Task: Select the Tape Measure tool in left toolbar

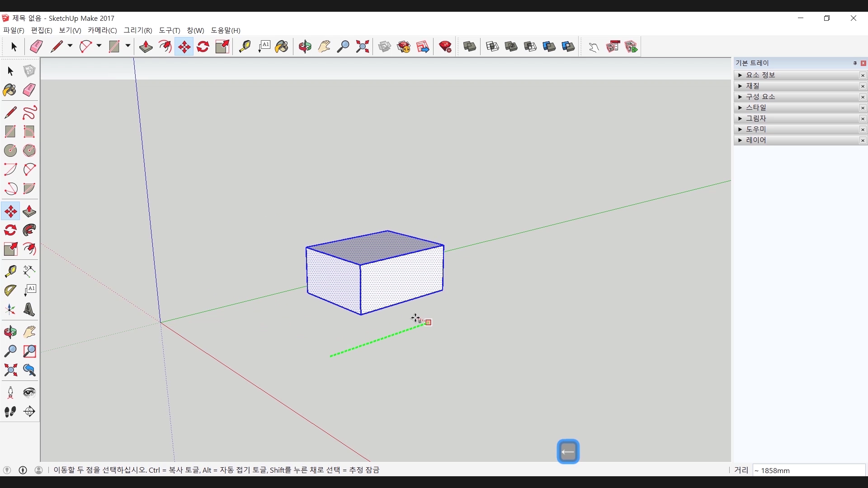Action: (x=10, y=271)
